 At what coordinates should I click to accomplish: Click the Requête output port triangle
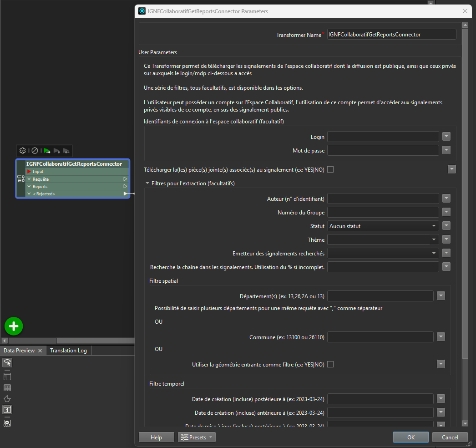pyautogui.click(x=125, y=179)
